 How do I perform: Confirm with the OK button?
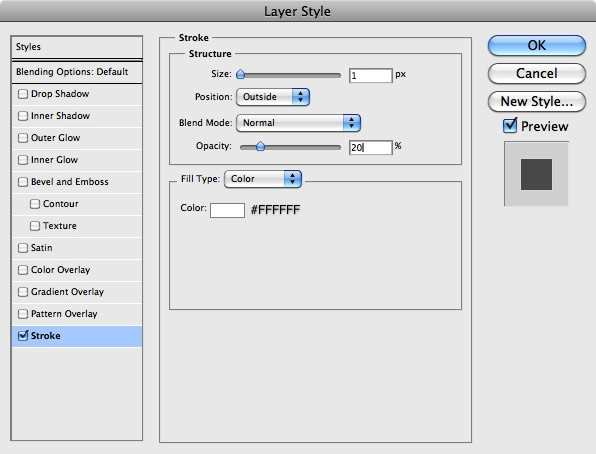tap(537, 46)
